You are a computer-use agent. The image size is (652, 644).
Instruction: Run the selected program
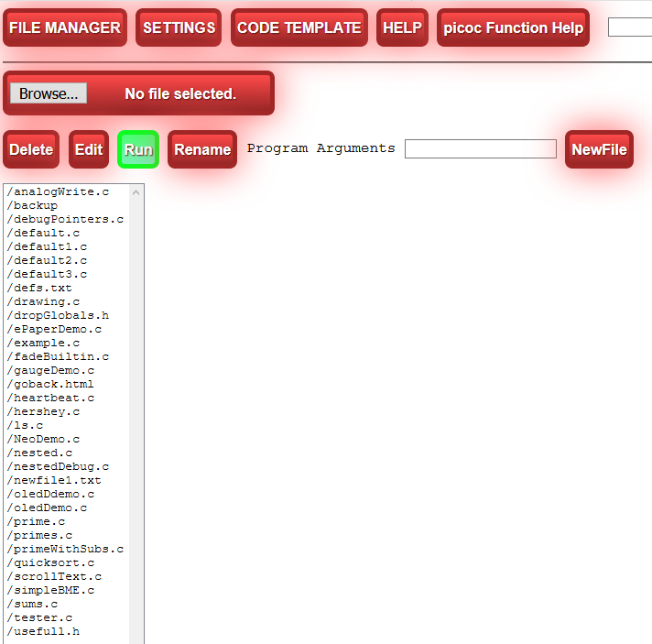[x=138, y=149]
